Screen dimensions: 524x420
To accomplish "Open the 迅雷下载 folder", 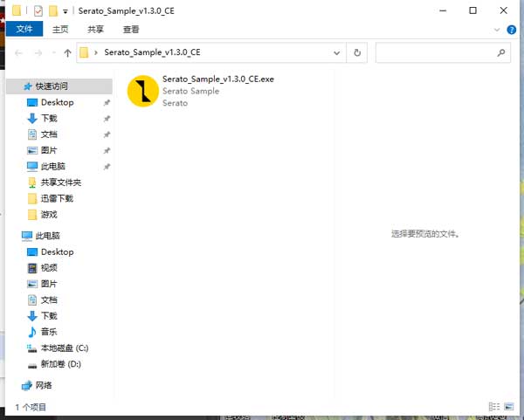I will [57, 198].
